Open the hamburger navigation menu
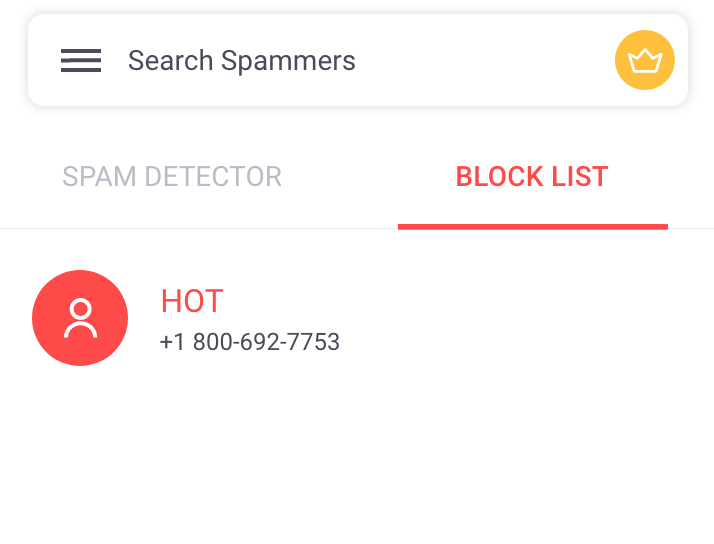Screen dimensions: 714x544 point(81,60)
